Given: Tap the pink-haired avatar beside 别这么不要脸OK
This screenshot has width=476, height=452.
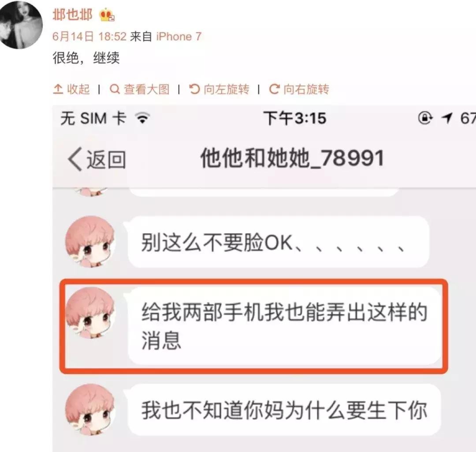Looking at the screenshot, I should 90,242.
